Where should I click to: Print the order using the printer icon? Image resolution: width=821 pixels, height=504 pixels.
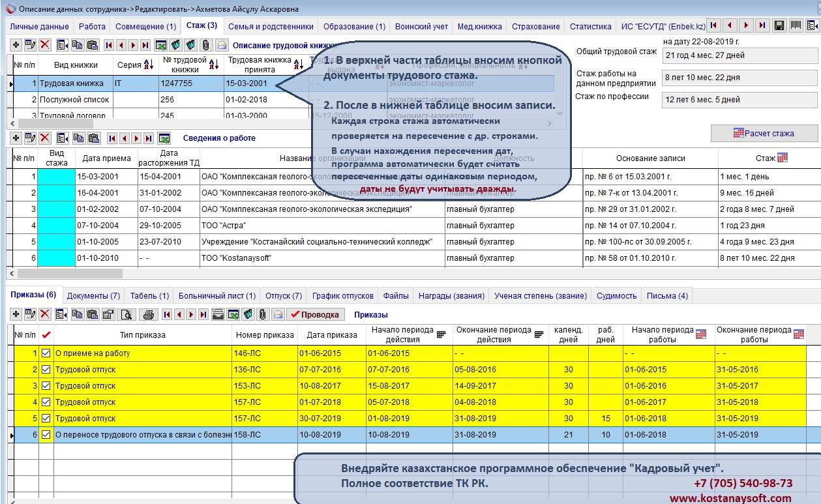click(x=148, y=314)
